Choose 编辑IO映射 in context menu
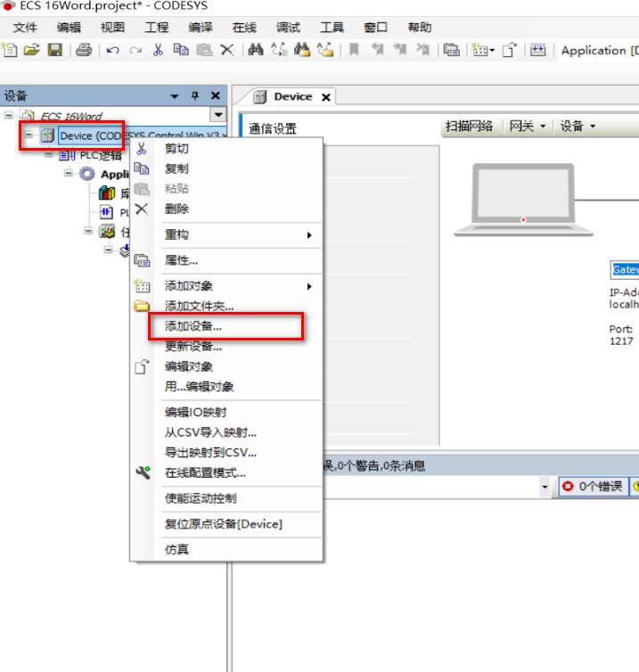 [226, 413]
